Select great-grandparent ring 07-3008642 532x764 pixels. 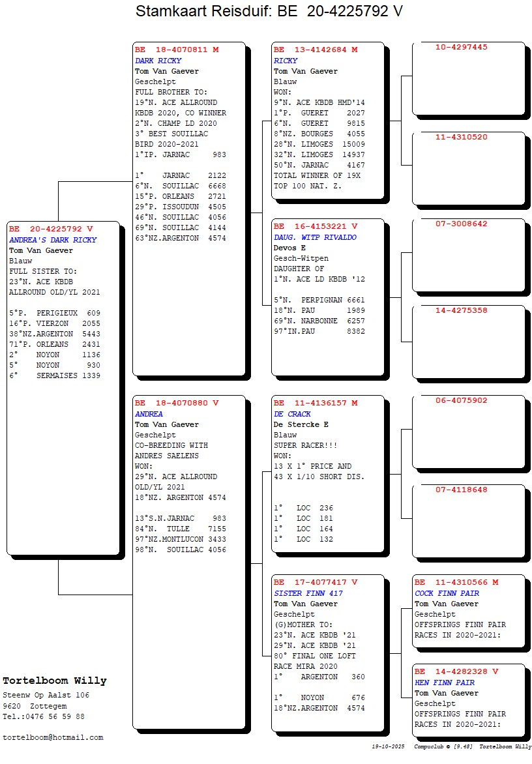[x=462, y=224]
